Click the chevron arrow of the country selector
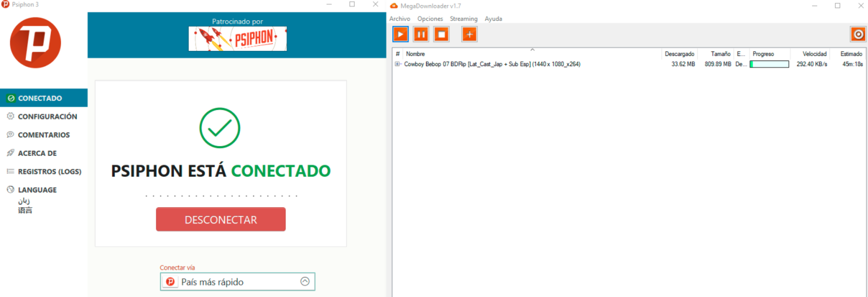 [x=305, y=281]
